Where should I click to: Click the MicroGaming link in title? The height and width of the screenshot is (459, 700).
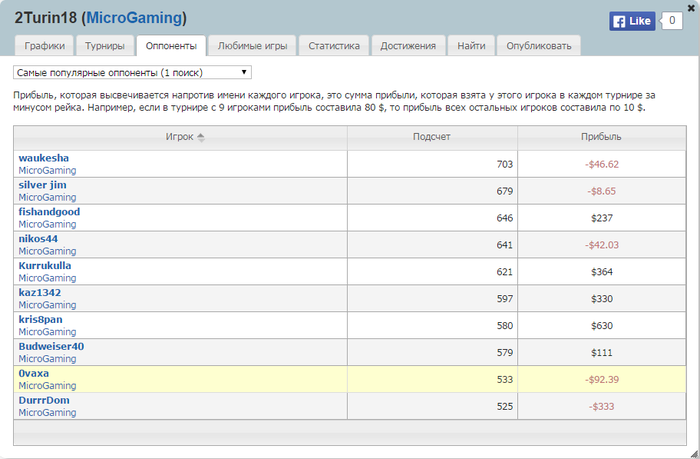[x=134, y=18]
